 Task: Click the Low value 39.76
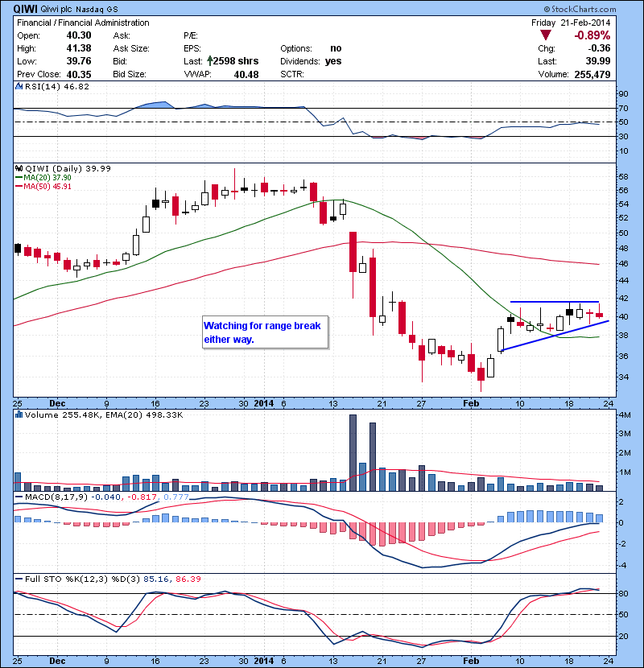(79, 61)
